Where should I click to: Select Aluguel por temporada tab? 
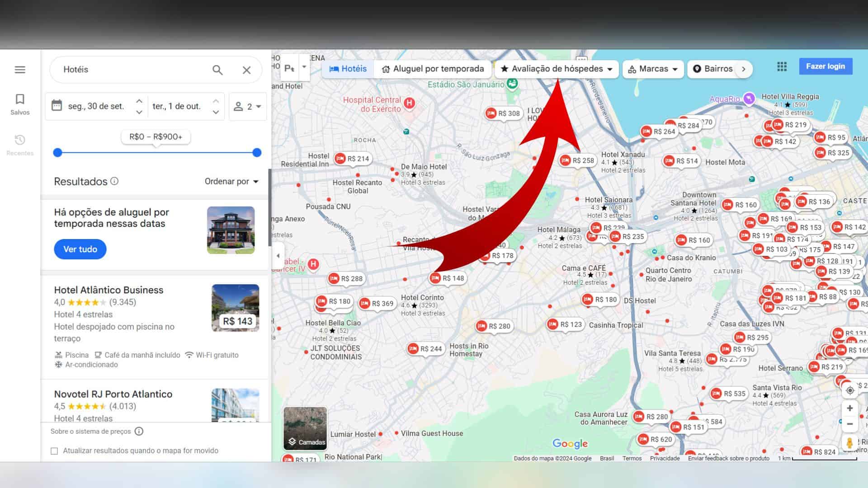click(433, 69)
